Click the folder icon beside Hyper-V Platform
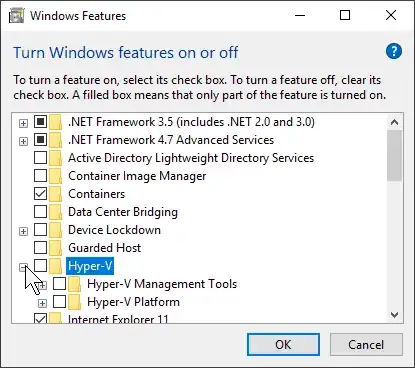 click(x=75, y=302)
